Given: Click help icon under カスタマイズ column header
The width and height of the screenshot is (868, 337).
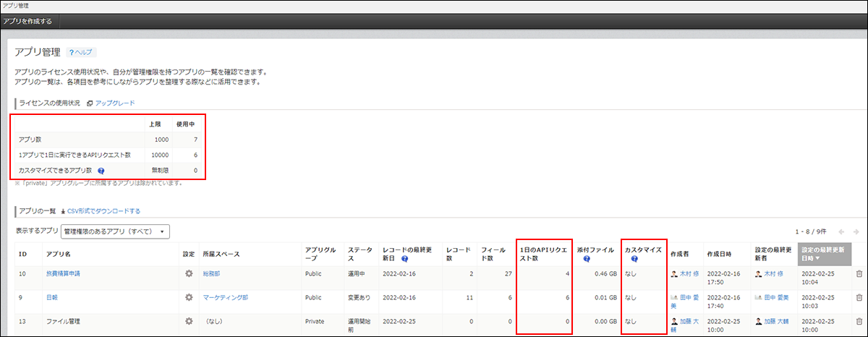Looking at the screenshot, I should 634,258.
